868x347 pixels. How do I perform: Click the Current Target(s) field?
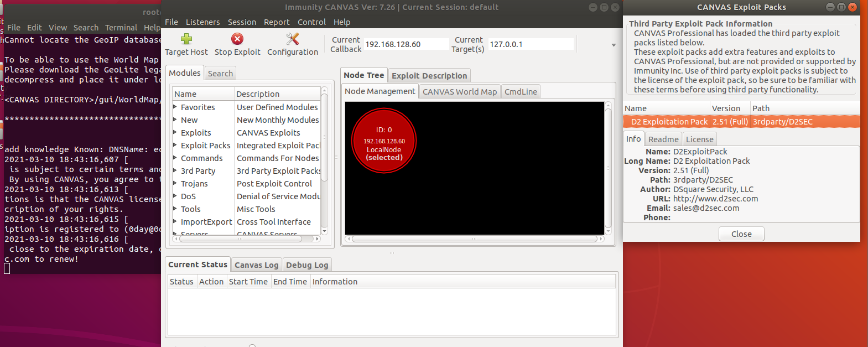pyautogui.click(x=531, y=44)
